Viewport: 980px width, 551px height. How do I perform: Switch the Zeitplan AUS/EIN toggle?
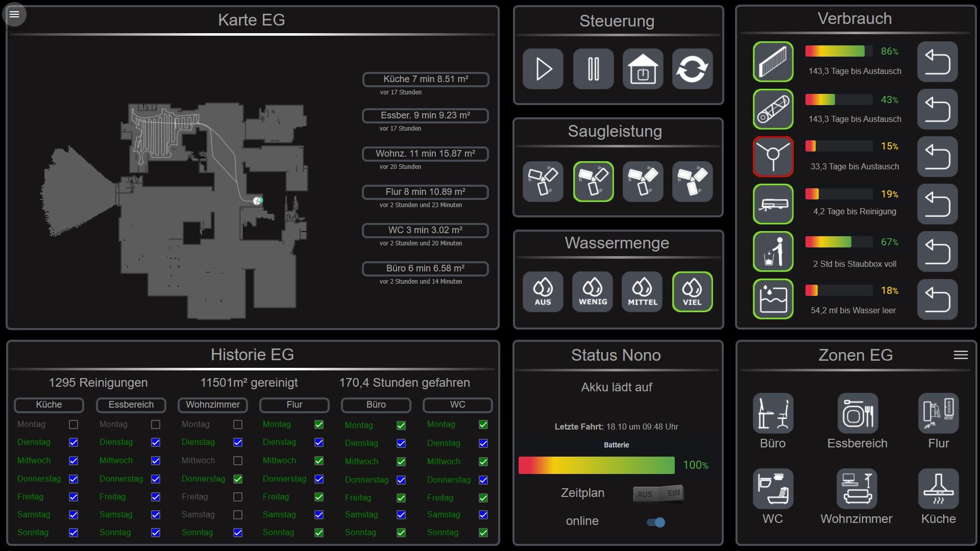click(658, 493)
